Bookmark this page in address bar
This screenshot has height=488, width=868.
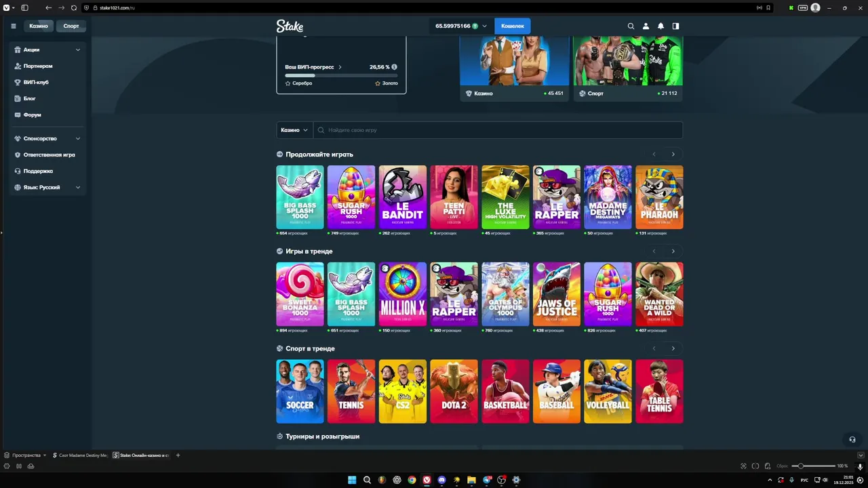click(x=768, y=7)
